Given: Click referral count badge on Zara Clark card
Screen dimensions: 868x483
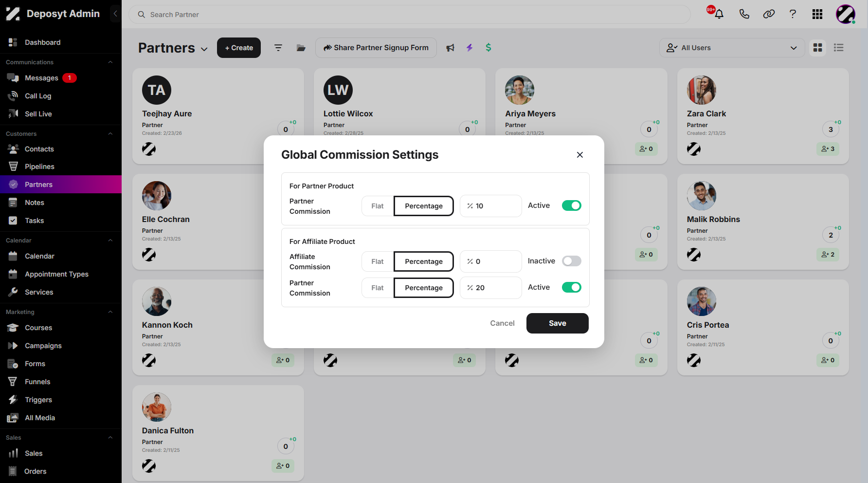Looking at the screenshot, I should [828, 149].
